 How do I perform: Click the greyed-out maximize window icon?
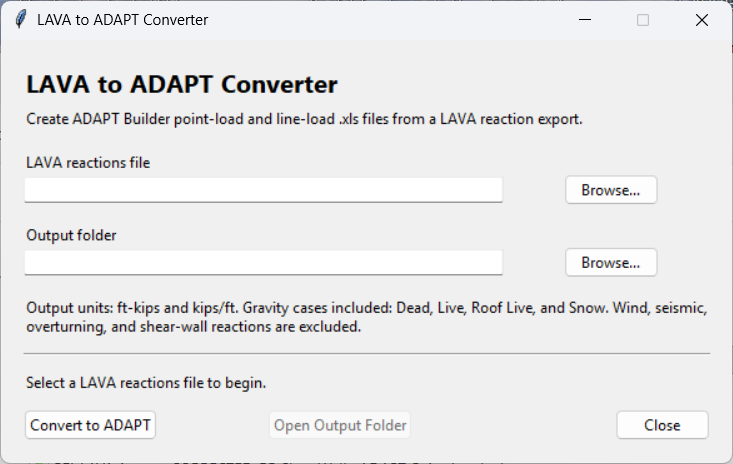[643, 20]
